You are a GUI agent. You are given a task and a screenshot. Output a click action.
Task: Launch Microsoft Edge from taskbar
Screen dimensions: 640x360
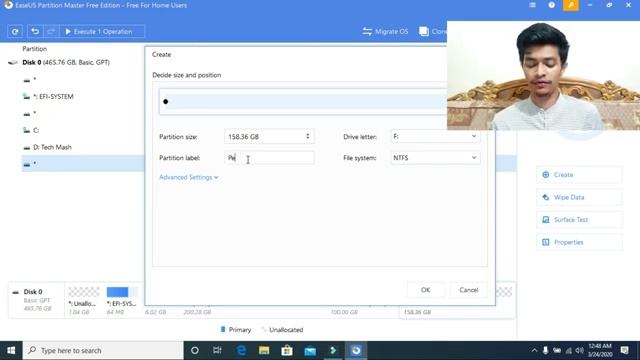pyautogui.click(x=241, y=351)
